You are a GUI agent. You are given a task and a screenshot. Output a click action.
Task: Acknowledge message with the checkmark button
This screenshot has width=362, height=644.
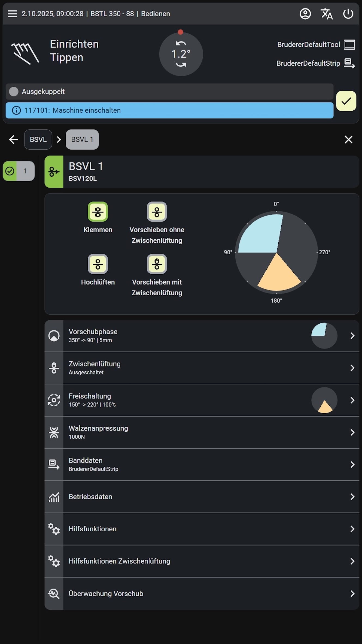[x=346, y=101]
